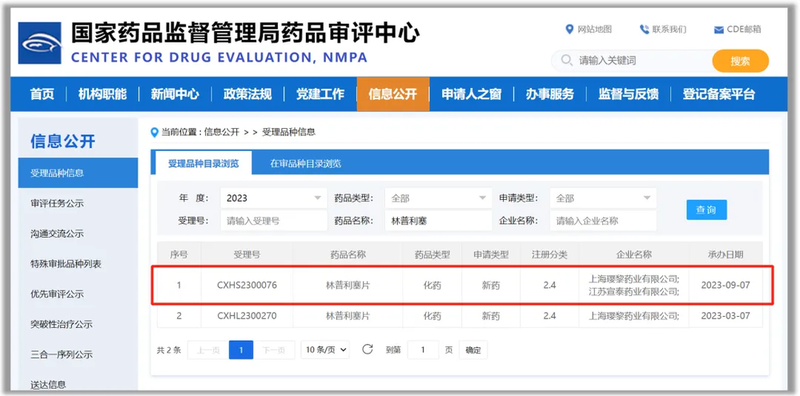This screenshot has width=800, height=396.
Task: Click date 2023-03-07 cell
Action: pyautogui.click(x=726, y=316)
